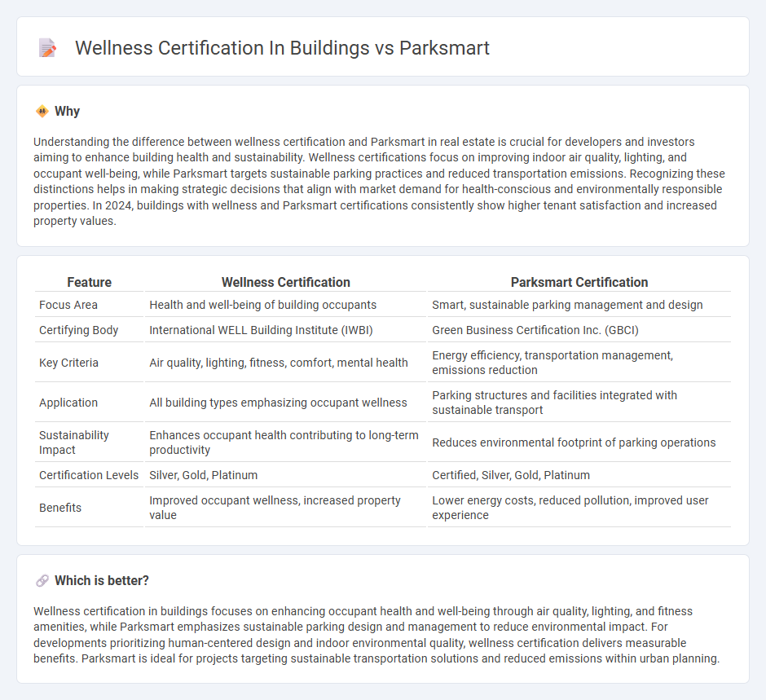Screen dimensions: 766x700
Task: Click the chain link icon beside Which is better
Action: click(42, 580)
